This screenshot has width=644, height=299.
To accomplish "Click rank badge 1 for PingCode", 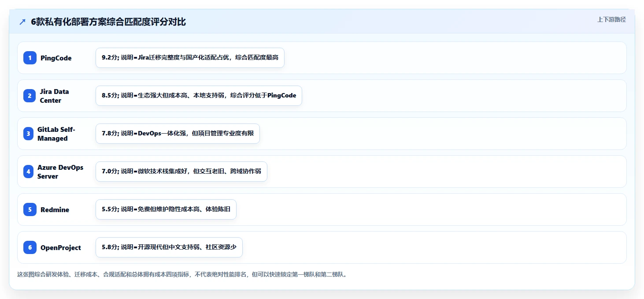I will tap(30, 58).
